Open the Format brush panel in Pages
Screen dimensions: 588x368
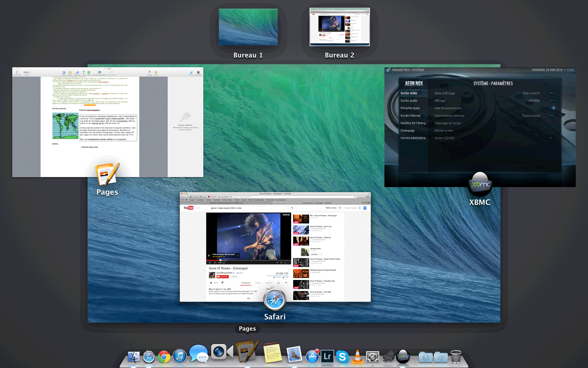coord(191,72)
